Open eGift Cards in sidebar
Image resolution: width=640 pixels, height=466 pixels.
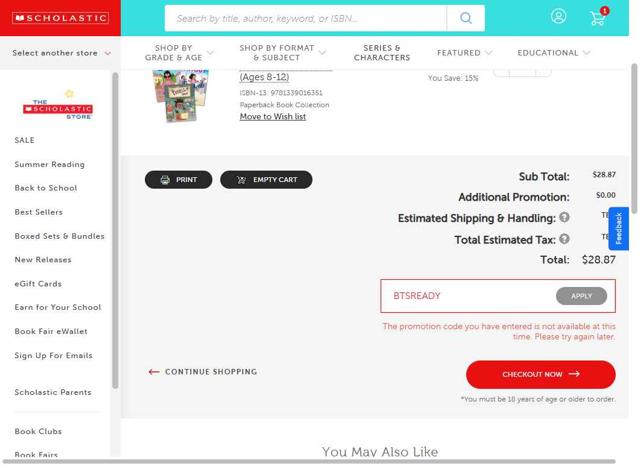pos(38,284)
